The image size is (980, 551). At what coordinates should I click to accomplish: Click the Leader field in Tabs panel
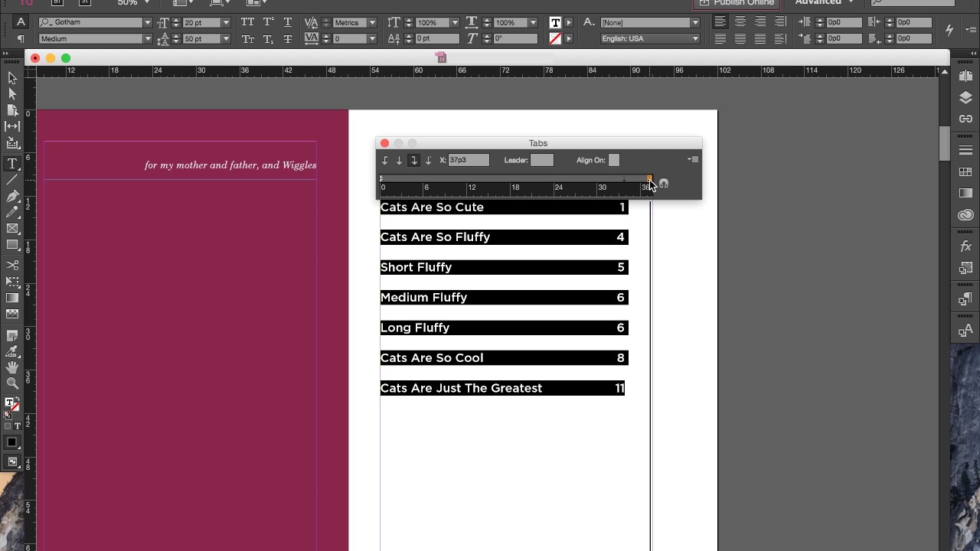[541, 160]
